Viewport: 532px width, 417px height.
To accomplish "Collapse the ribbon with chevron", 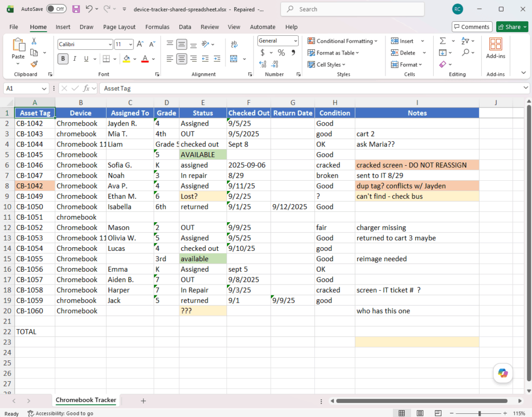I will 524,73.
